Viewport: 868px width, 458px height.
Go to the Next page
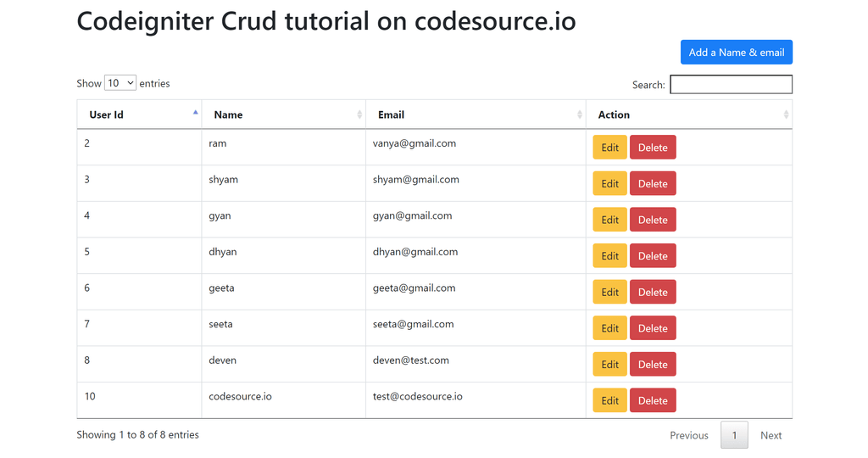(771, 435)
